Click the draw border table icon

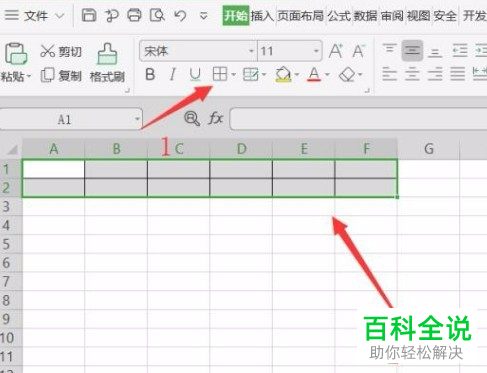(x=251, y=74)
